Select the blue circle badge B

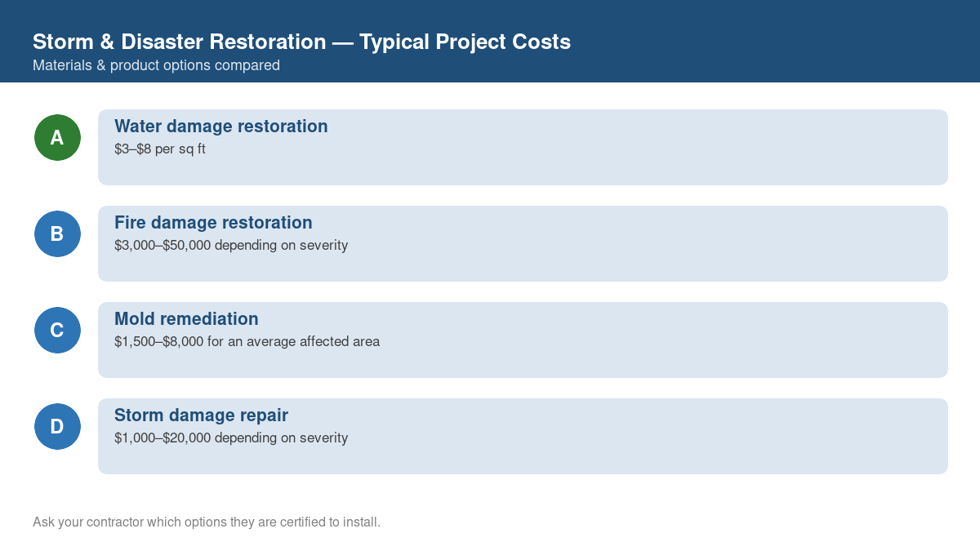tap(57, 233)
